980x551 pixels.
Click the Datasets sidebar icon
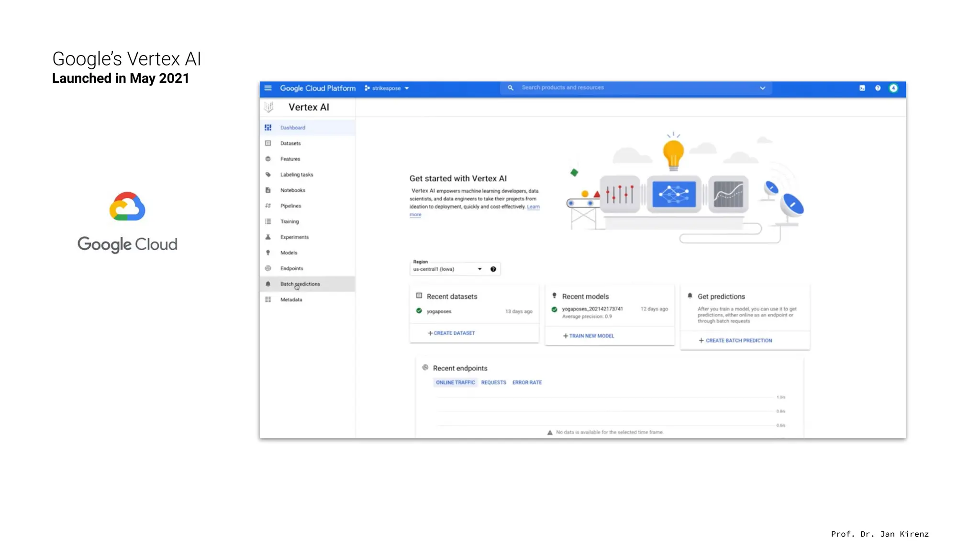(x=268, y=143)
